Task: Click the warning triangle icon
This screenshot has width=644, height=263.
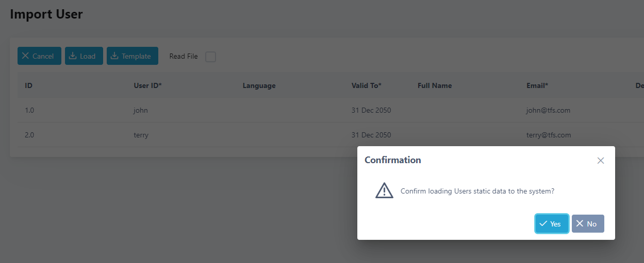Action: [x=384, y=190]
